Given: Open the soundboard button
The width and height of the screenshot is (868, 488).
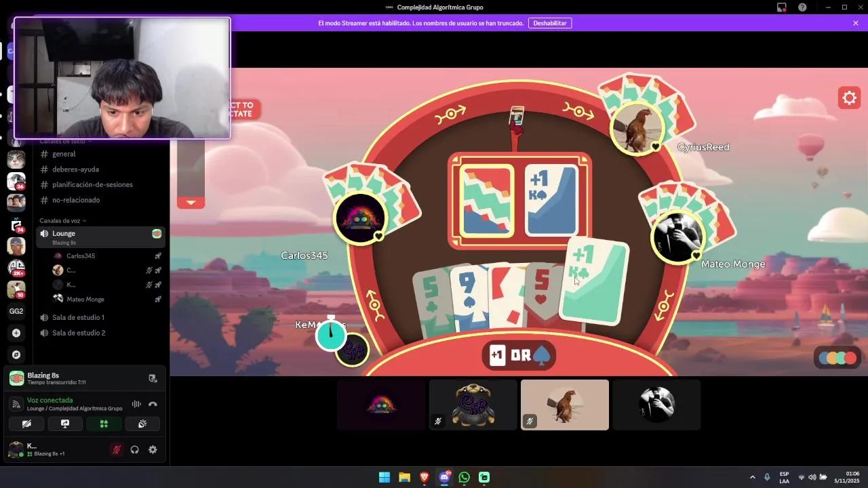Looking at the screenshot, I should pos(142,424).
